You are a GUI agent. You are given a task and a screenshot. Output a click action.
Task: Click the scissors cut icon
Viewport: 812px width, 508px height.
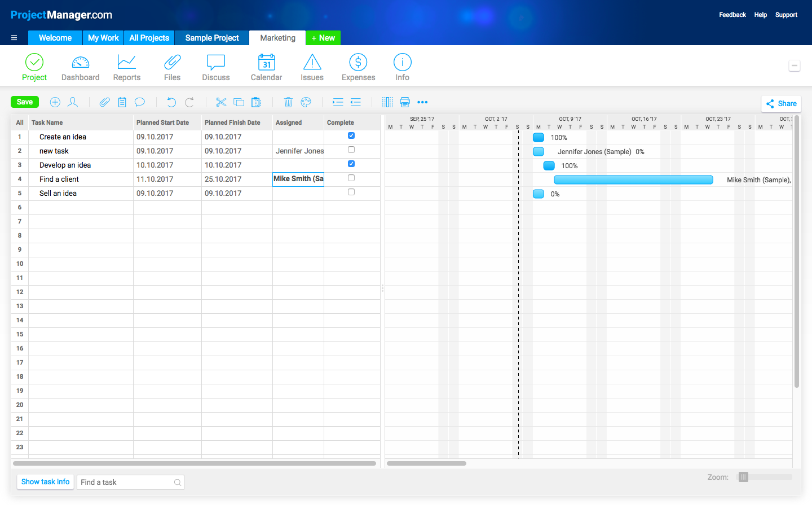[221, 102]
